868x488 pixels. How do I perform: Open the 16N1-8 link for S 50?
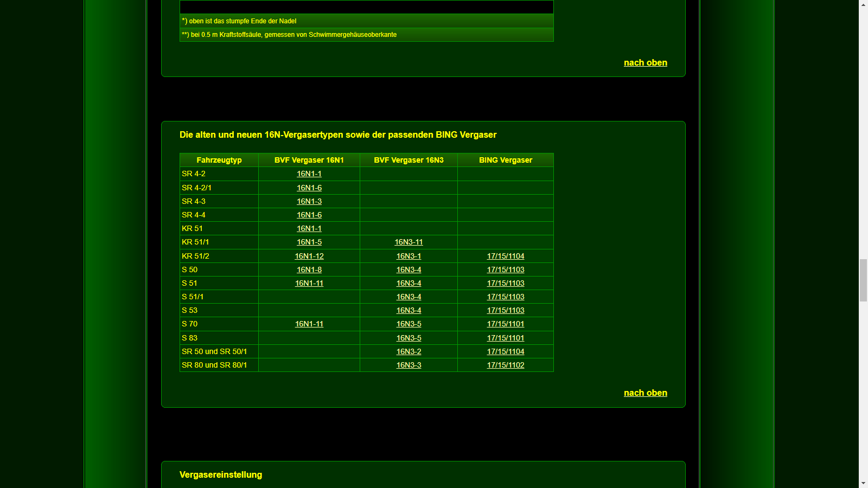(309, 269)
